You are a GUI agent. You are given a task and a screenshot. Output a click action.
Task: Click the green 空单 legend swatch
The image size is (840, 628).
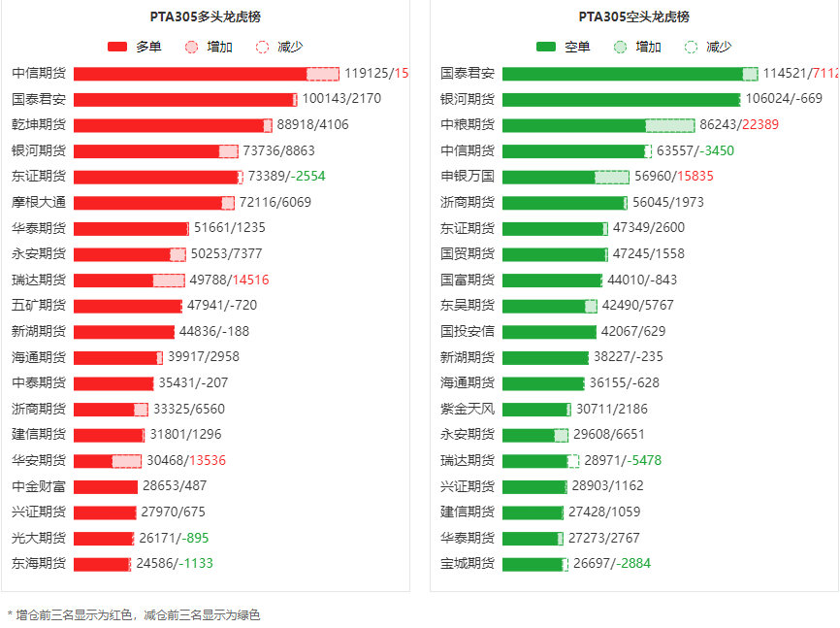coord(546,47)
